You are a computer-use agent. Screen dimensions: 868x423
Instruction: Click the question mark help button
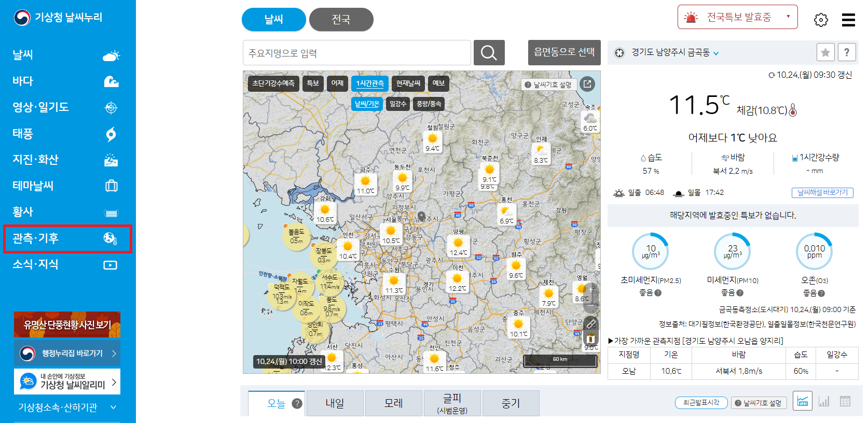coord(847,52)
